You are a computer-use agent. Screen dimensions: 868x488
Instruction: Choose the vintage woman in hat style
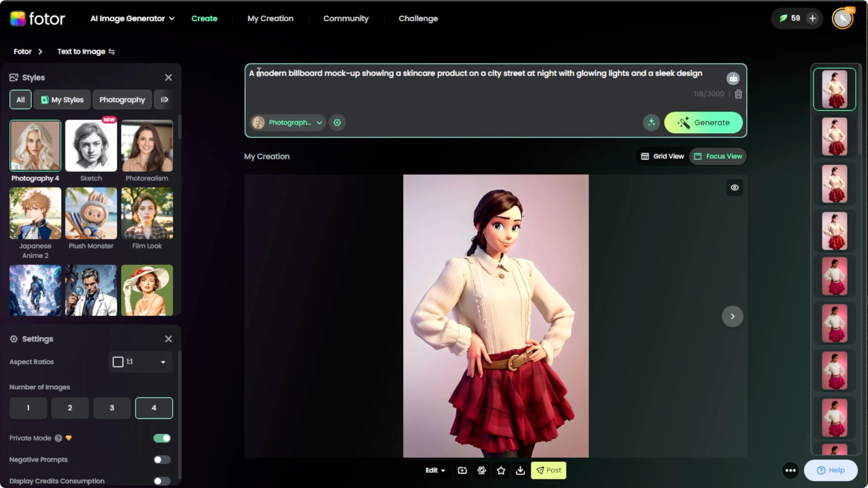147,290
